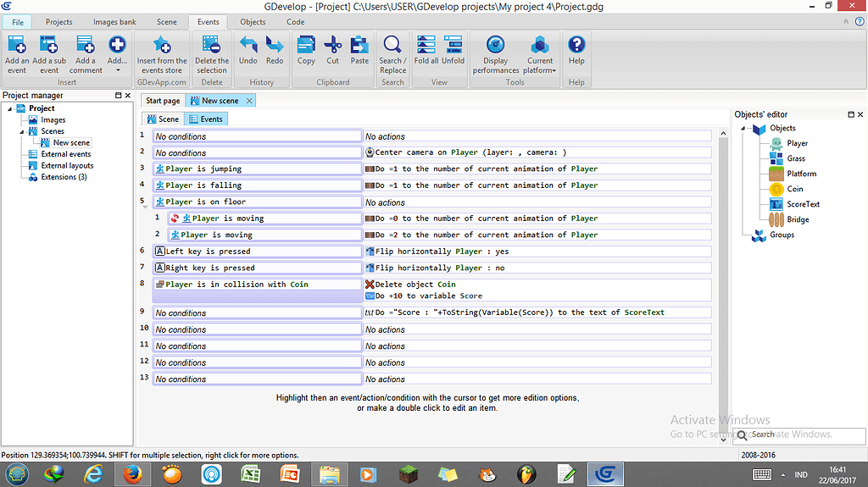Screen dimensions: 868x487
Task: Select the Bridge object icon
Action: click(x=776, y=219)
